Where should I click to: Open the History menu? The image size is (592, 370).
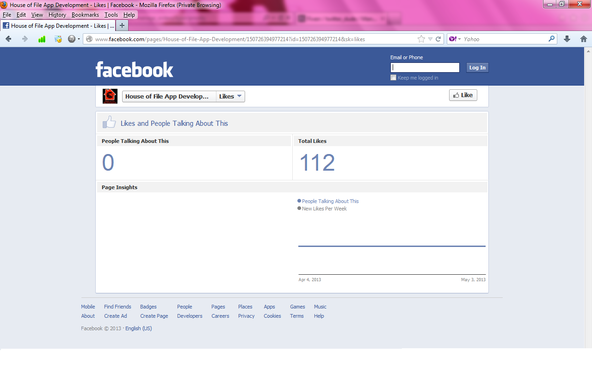pyautogui.click(x=57, y=15)
